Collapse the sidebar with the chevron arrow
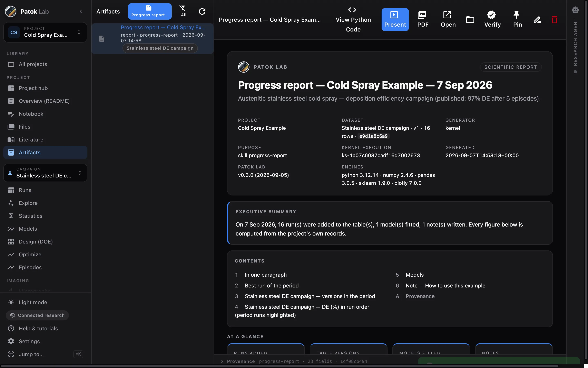The image size is (588, 368). tap(81, 11)
